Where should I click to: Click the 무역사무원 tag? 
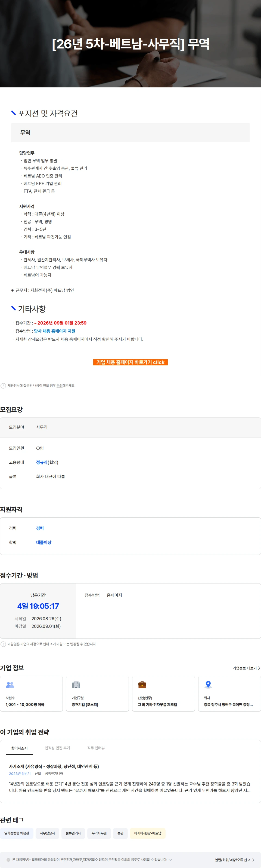pyautogui.click(x=99, y=833)
